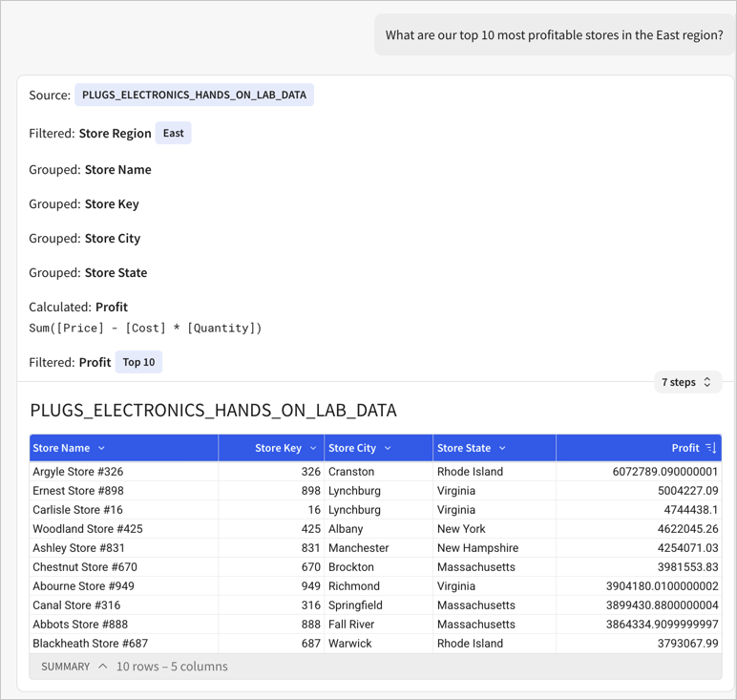Click the Grouped: Store City step
Screen dimensions: 737x700
85,239
